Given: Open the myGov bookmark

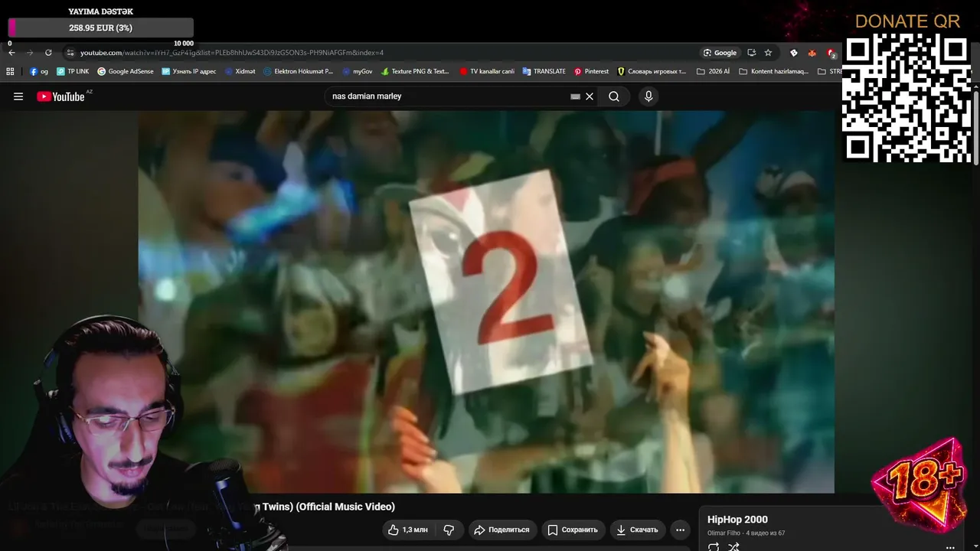Looking at the screenshot, I should coord(358,71).
